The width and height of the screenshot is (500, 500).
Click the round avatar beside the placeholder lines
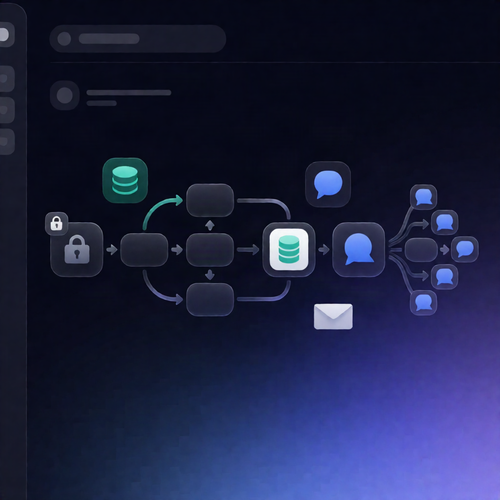(x=65, y=95)
